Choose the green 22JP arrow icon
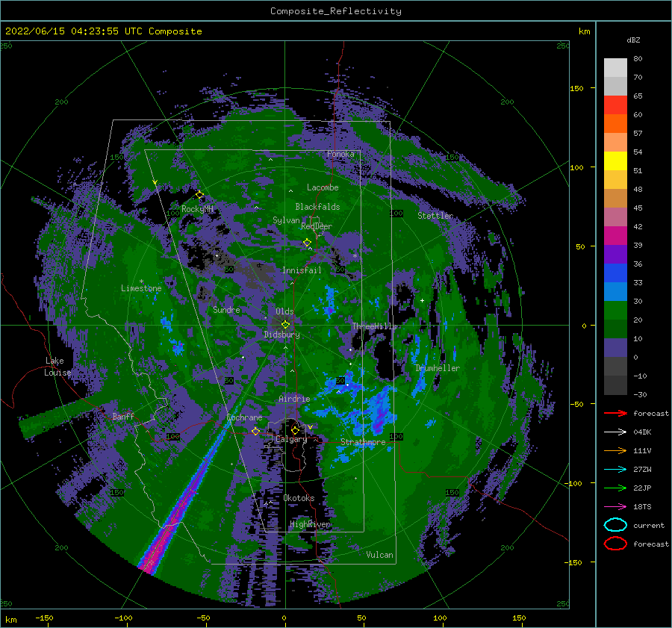 pyautogui.click(x=615, y=488)
